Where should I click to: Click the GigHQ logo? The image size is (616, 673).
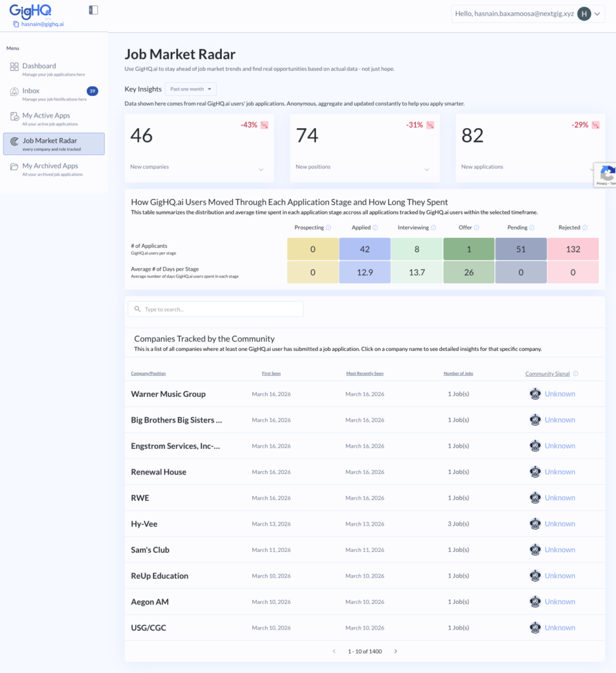[x=31, y=10]
